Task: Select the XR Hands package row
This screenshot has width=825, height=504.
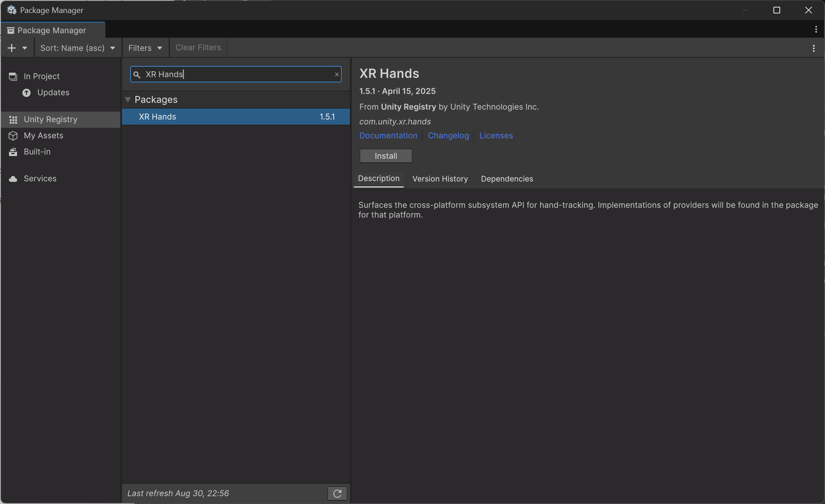Action: point(236,117)
